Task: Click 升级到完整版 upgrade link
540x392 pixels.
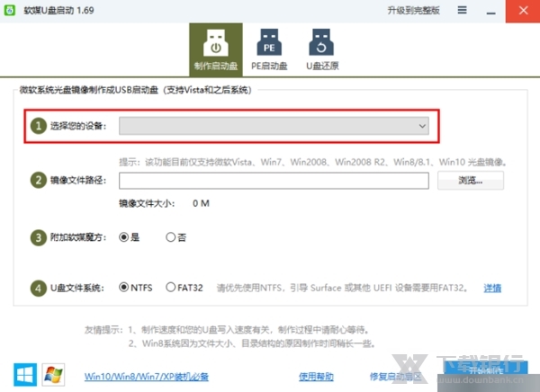Action: tap(414, 10)
